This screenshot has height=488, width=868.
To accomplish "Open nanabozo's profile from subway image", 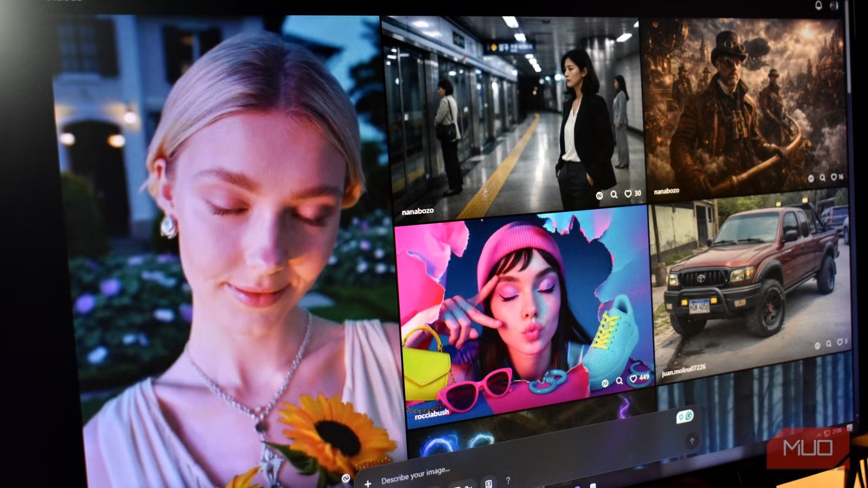I will [x=417, y=211].
